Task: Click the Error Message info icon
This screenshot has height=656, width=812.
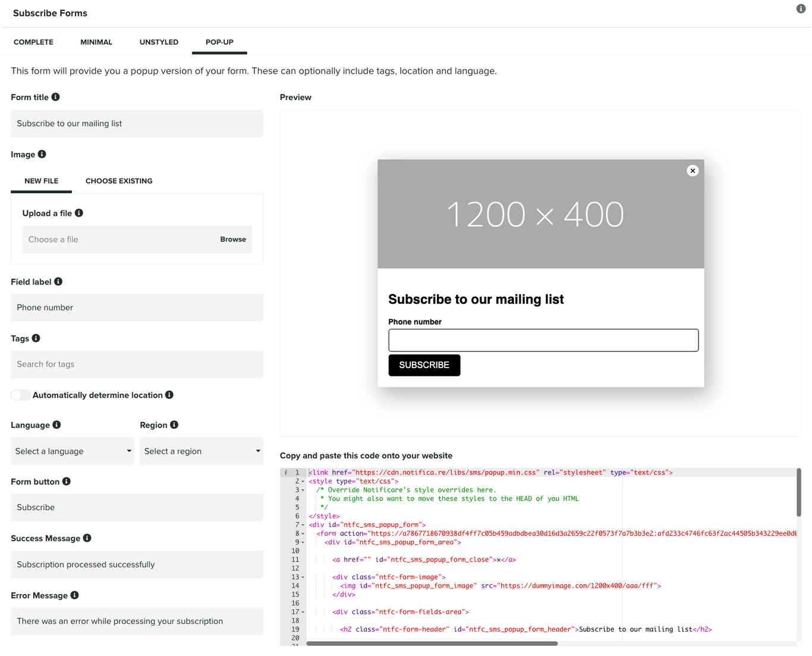Action: pyautogui.click(x=74, y=595)
